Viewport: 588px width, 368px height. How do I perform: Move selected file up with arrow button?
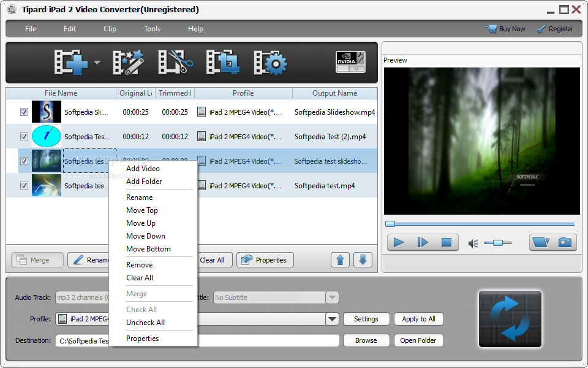tap(340, 260)
